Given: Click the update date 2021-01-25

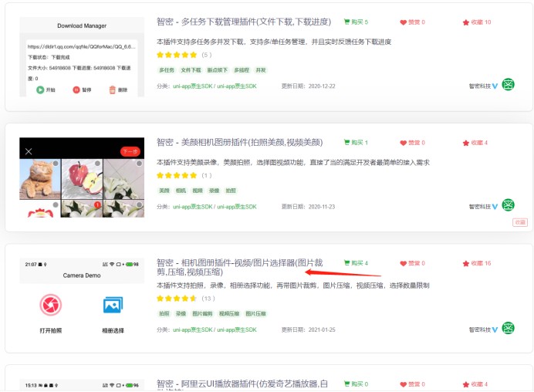Looking at the screenshot, I should point(322,329).
